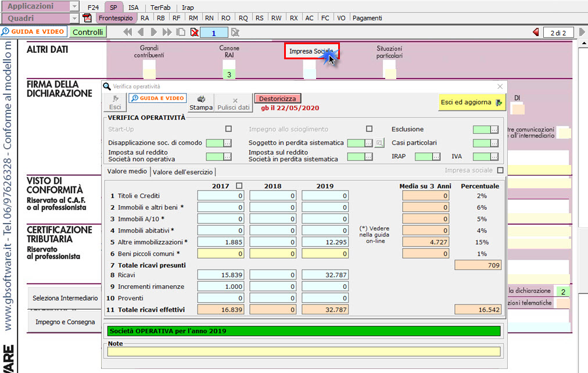Viewport: 588px width, 373px height.
Task: Click the 2017 Ricavi field showing 15.839
Action: click(x=221, y=275)
